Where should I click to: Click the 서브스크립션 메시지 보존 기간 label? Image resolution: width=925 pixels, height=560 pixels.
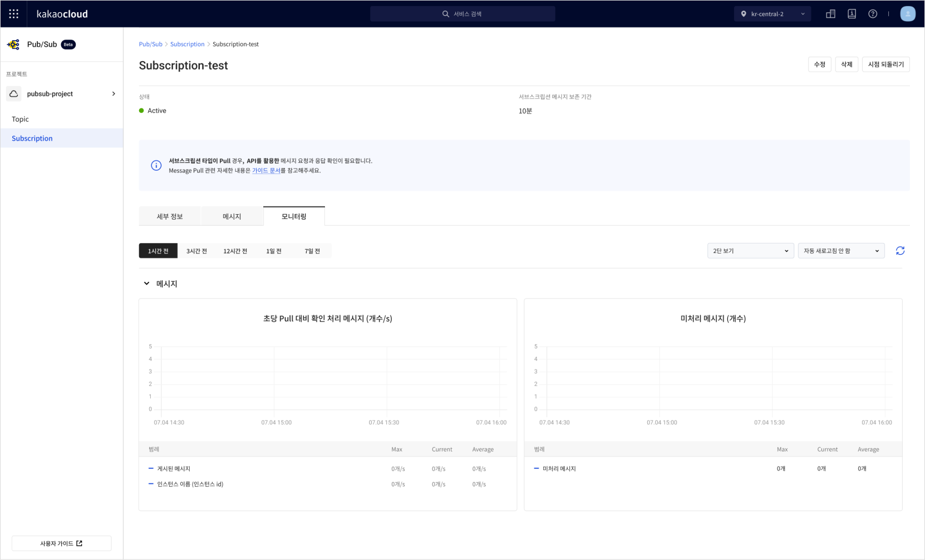(x=555, y=97)
